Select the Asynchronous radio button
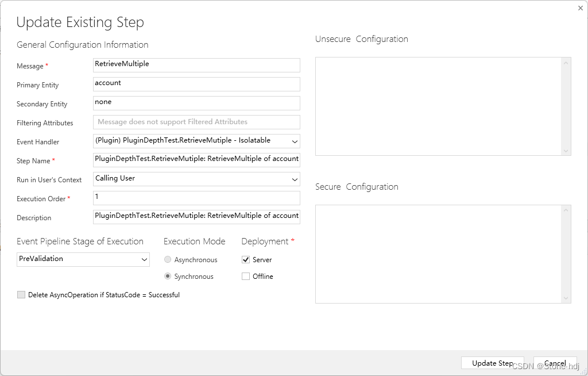 point(168,259)
